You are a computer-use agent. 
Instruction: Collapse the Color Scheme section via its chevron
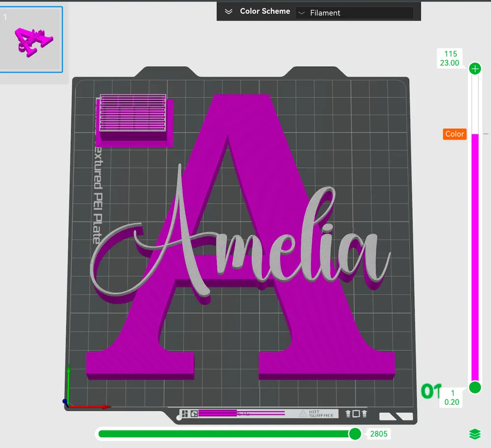point(228,11)
